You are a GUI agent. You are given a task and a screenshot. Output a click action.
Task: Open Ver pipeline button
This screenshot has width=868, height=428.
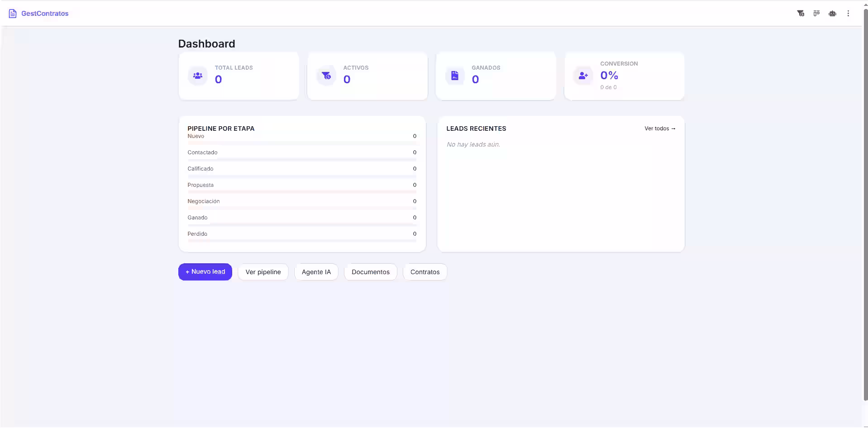(263, 272)
